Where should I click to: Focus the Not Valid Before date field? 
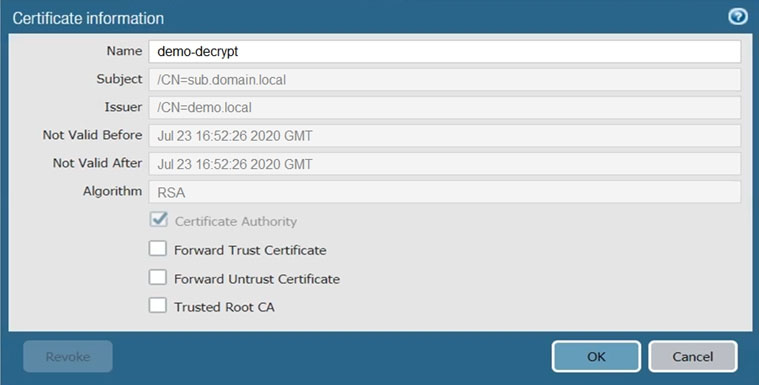444,136
